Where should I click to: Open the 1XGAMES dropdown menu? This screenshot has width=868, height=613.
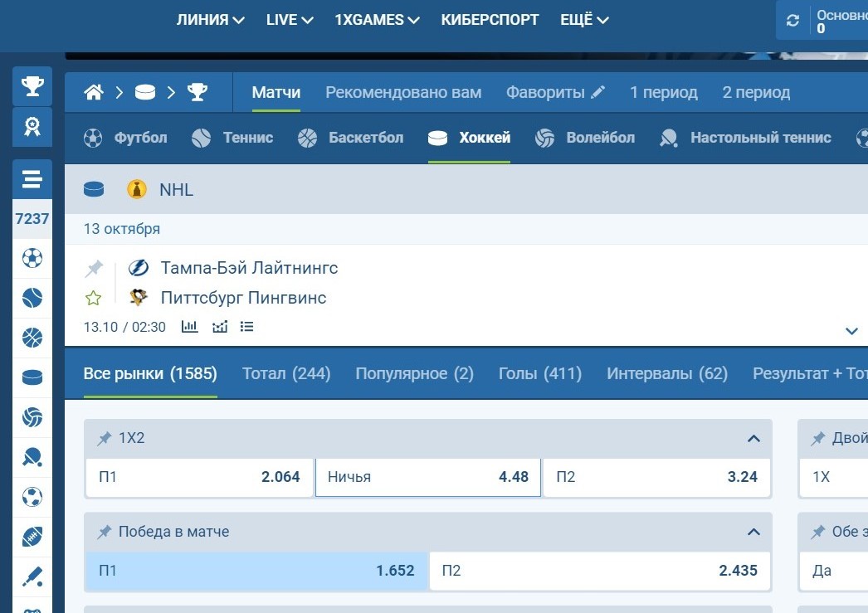point(377,20)
